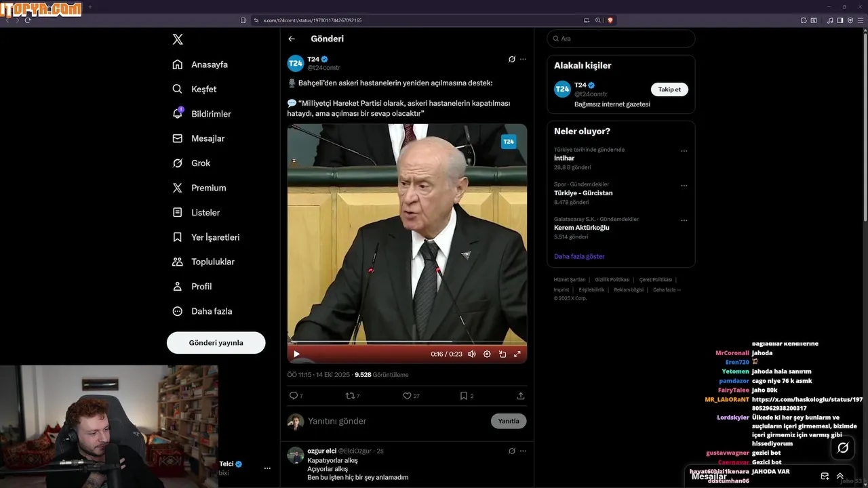The image size is (868, 488).
Task: Open options for Türkiye - Gürcistan trend
Action: (x=684, y=186)
